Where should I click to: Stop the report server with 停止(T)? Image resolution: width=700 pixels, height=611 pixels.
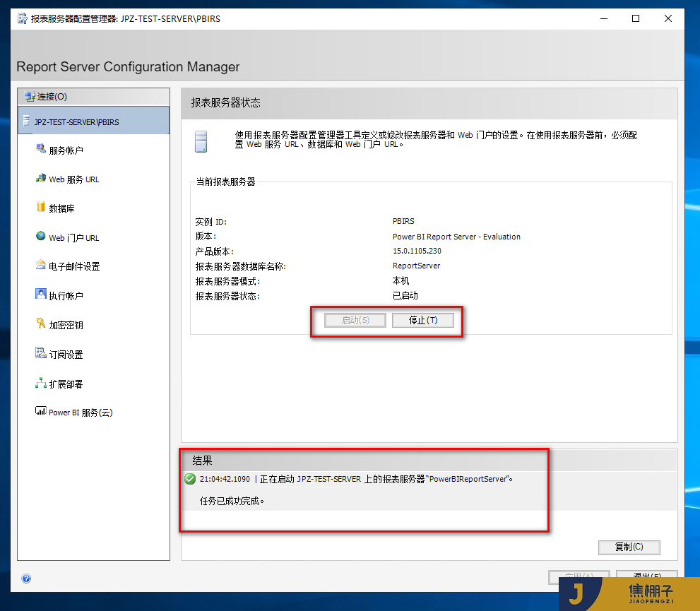tap(422, 319)
